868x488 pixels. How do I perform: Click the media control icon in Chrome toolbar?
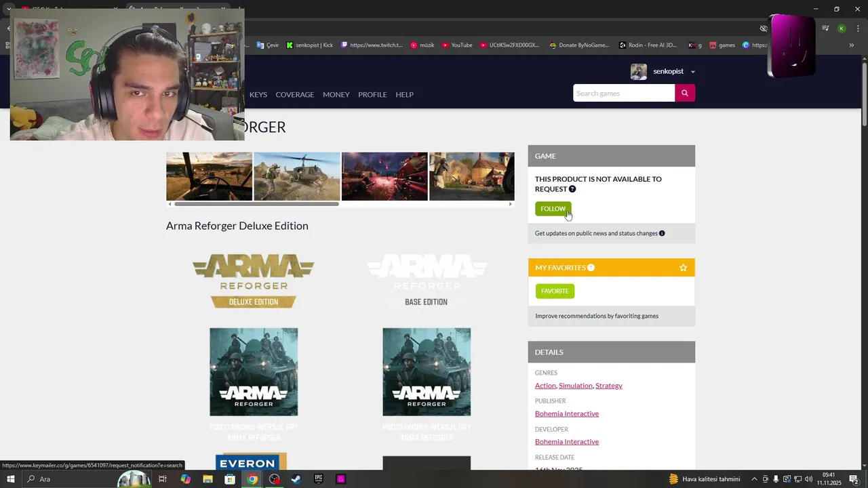pyautogui.click(x=825, y=28)
